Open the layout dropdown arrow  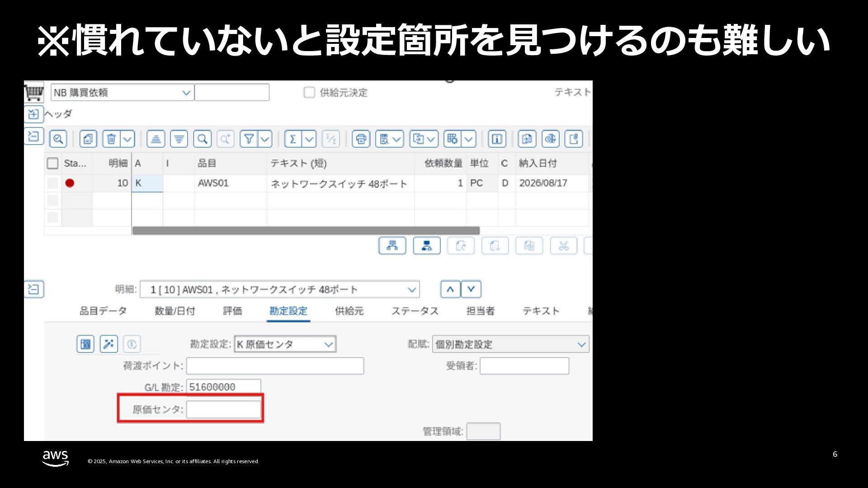point(469,139)
